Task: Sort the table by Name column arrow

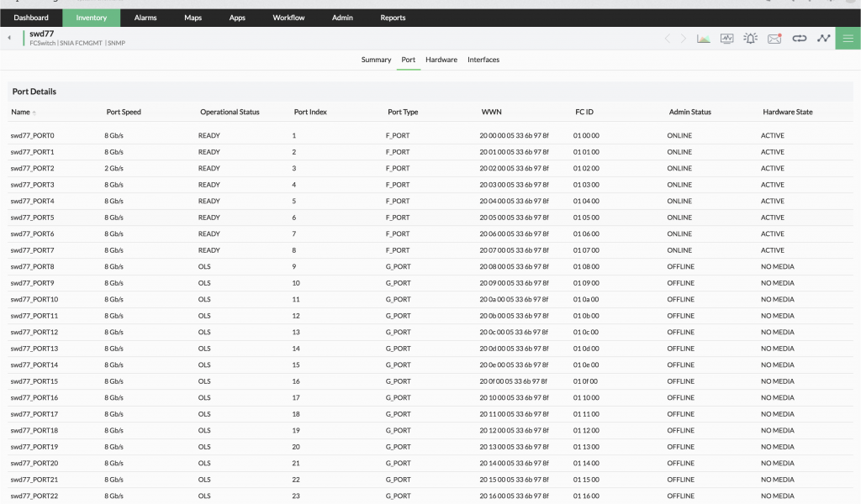Action: coord(34,113)
